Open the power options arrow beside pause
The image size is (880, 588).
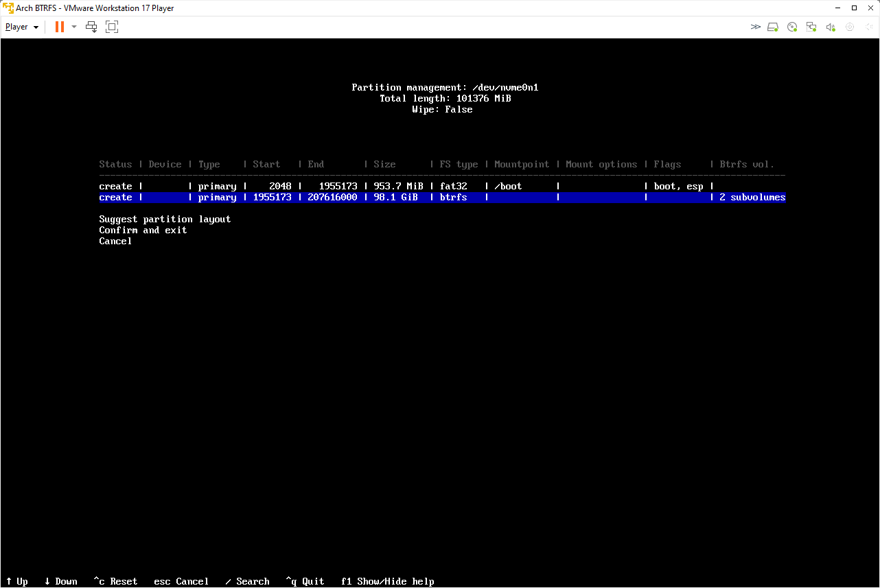(74, 27)
